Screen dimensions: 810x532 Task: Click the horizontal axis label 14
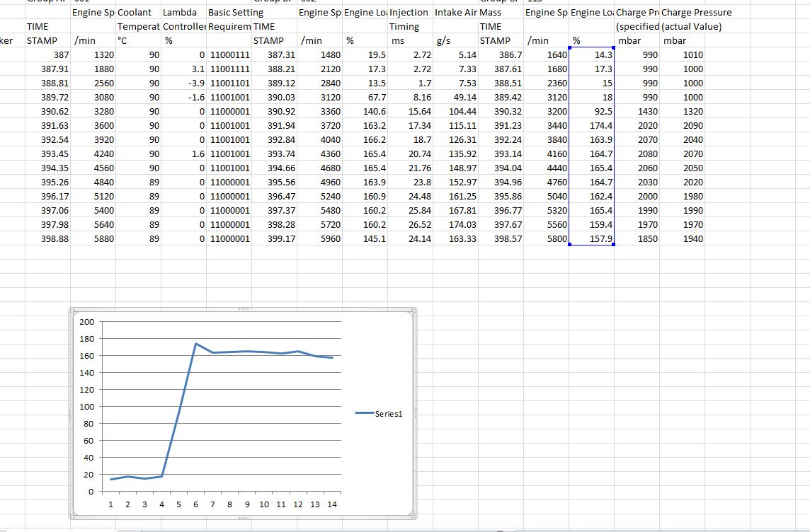coord(332,504)
